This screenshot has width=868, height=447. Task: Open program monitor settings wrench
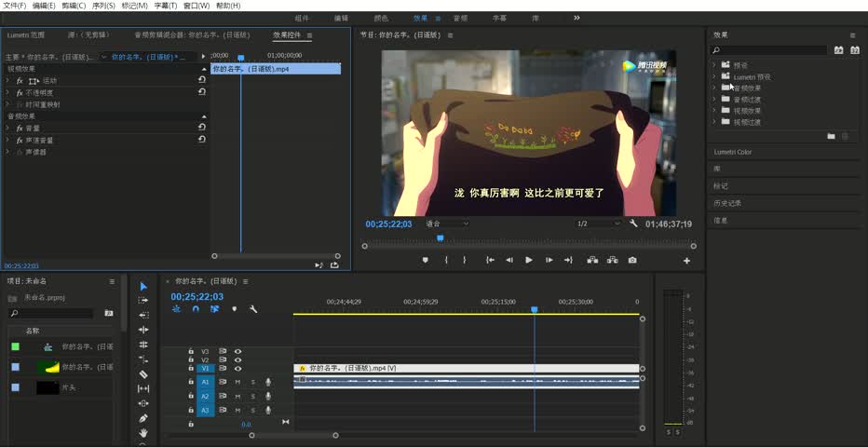634,223
